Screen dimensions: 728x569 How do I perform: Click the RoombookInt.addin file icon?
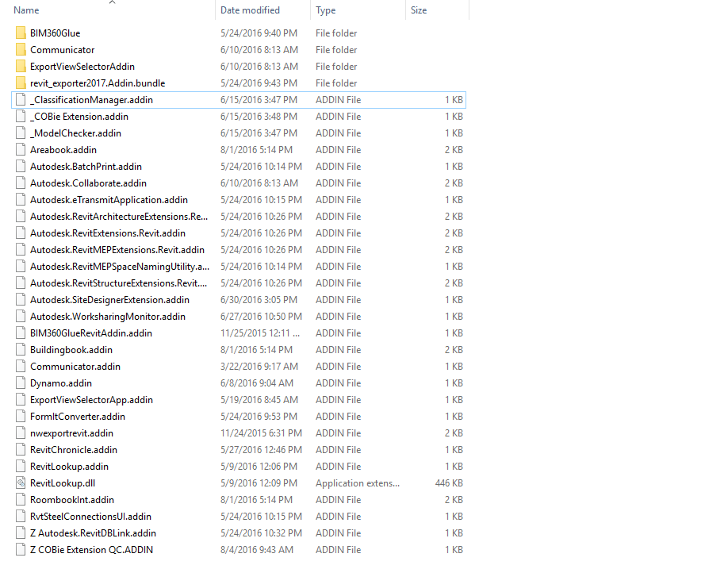(x=21, y=500)
